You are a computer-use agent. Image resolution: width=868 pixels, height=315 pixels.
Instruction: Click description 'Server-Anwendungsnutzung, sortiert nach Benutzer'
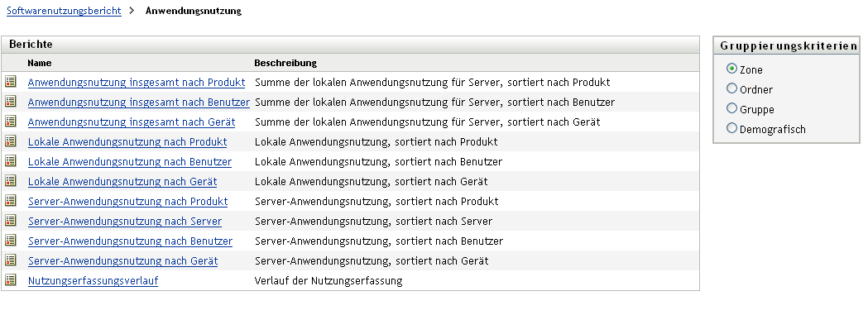[x=379, y=241]
